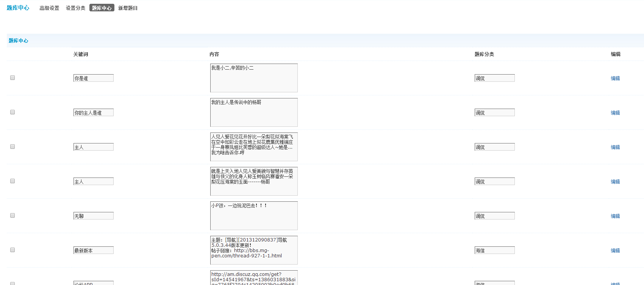This screenshot has height=285, width=644.
Task: Select the highlighted 题库中心 tab
Action: pyautogui.click(x=102, y=8)
